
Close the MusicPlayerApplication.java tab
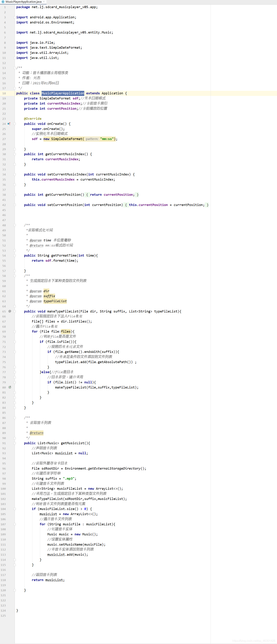(x=44, y=2)
